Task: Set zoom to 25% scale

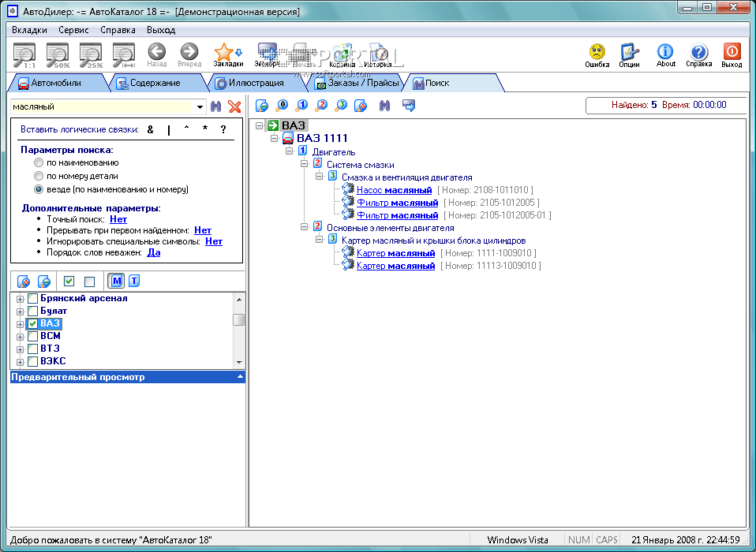Action: pos(91,55)
